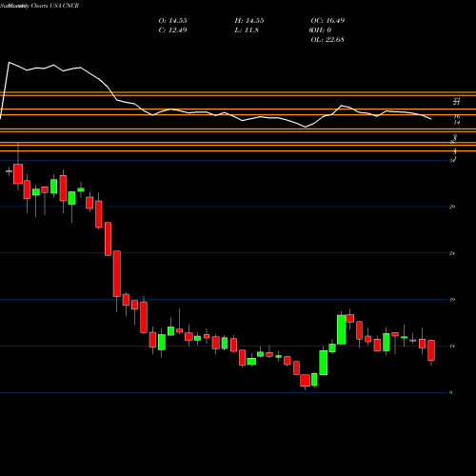Select the 'H: 14.55' high value
476x476 pixels.
[x=249, y=21]
